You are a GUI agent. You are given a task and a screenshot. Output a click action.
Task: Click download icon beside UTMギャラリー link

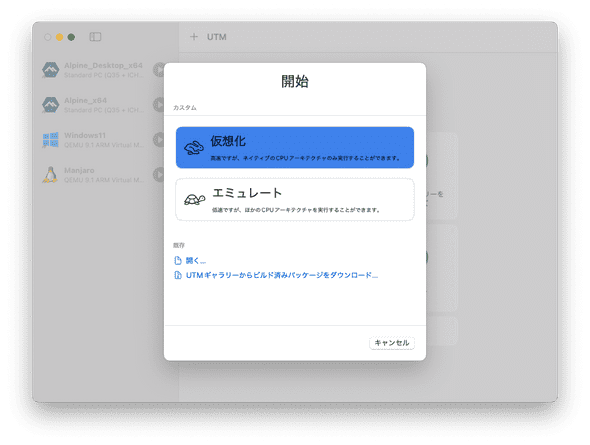coord(178,275)
